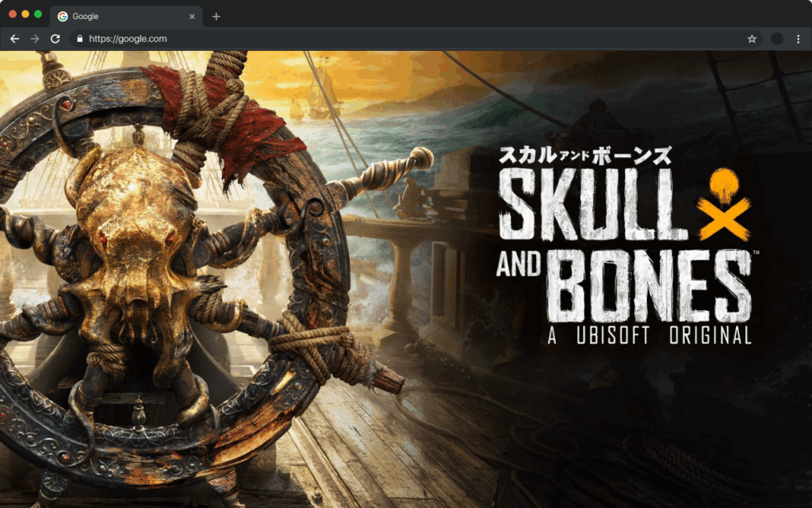Click the Google favicon on the tab
The width and height of the screenshot is (812, 508).
pyautogui.click(x=63, y=16)
